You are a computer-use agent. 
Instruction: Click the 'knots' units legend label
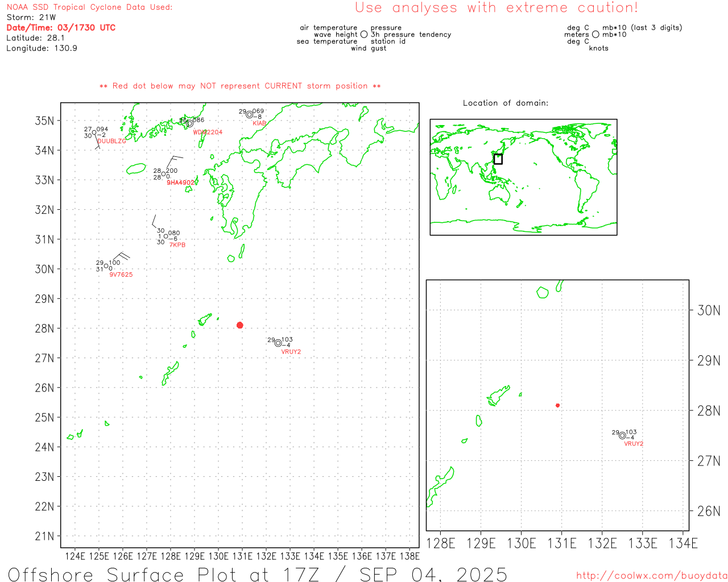tap(599, 48)
